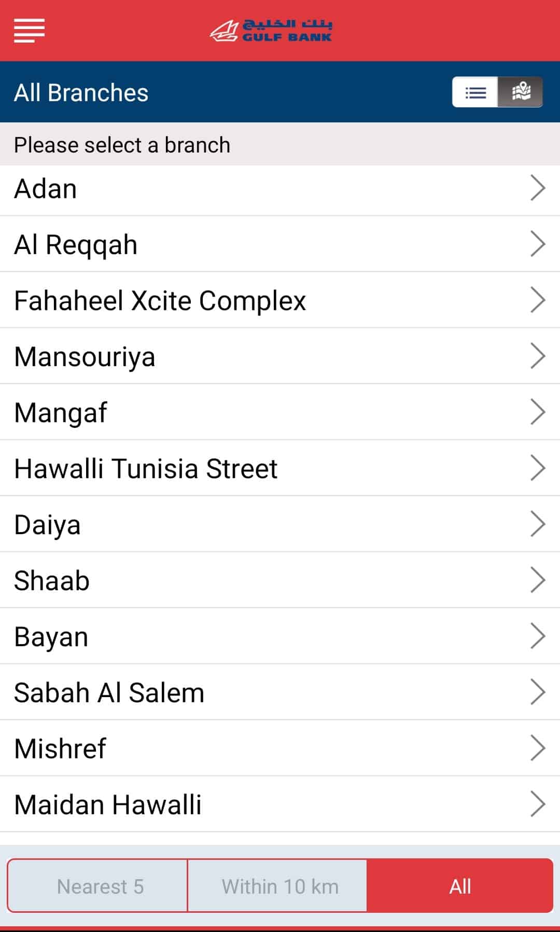Image resolution: width=560 pixels, height=932 pixels.
Task: Tap chevron beside Fahaheel Xcite Complex
Action: (x=538, y=300)
